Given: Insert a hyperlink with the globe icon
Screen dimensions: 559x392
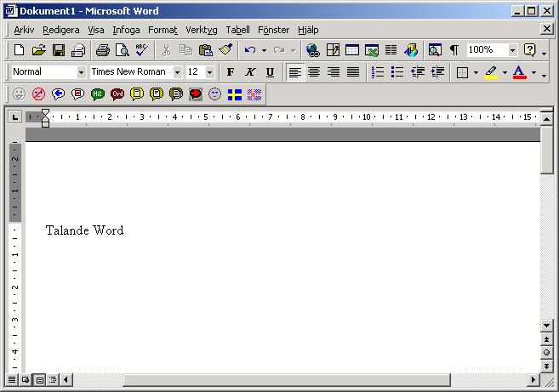Looking at the screenshot, I should pos(312,50).
